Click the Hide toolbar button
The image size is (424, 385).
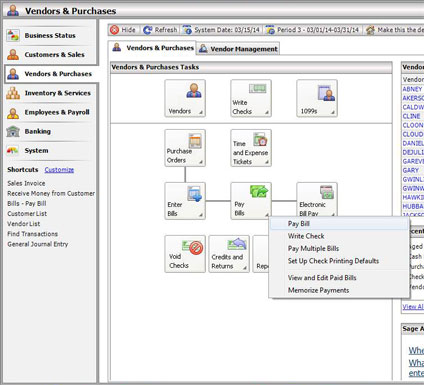point(123,30)
